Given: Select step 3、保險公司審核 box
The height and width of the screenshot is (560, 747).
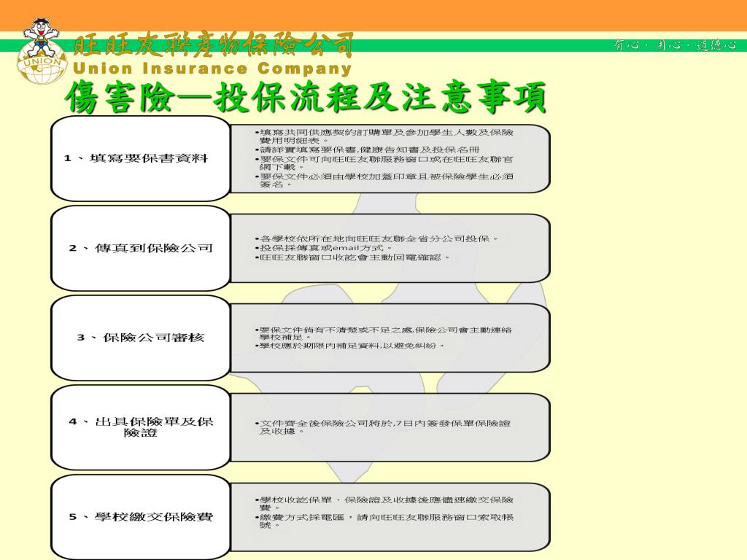Looking at the screenshot, I should tap(141, 338).
